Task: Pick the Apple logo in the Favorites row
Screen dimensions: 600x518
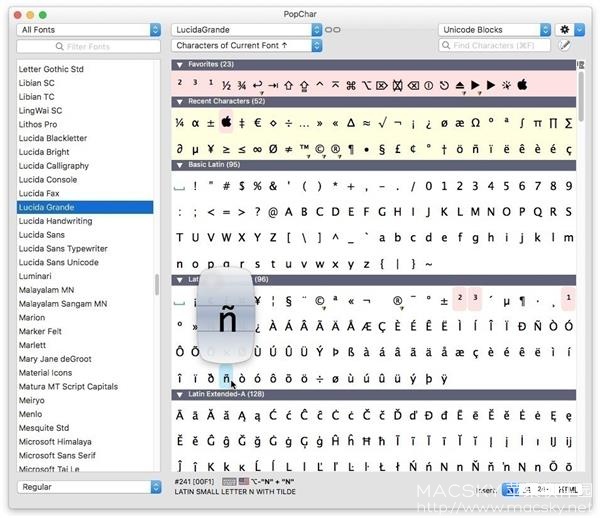Action: (x=522, y=85)
